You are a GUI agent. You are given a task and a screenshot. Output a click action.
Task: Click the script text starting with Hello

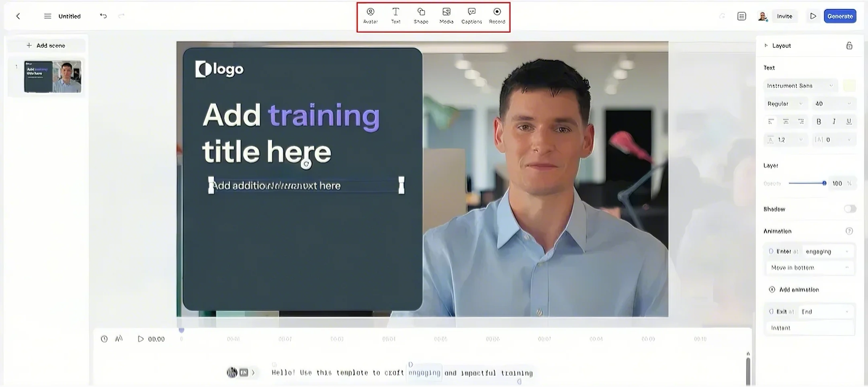[402, 373]
